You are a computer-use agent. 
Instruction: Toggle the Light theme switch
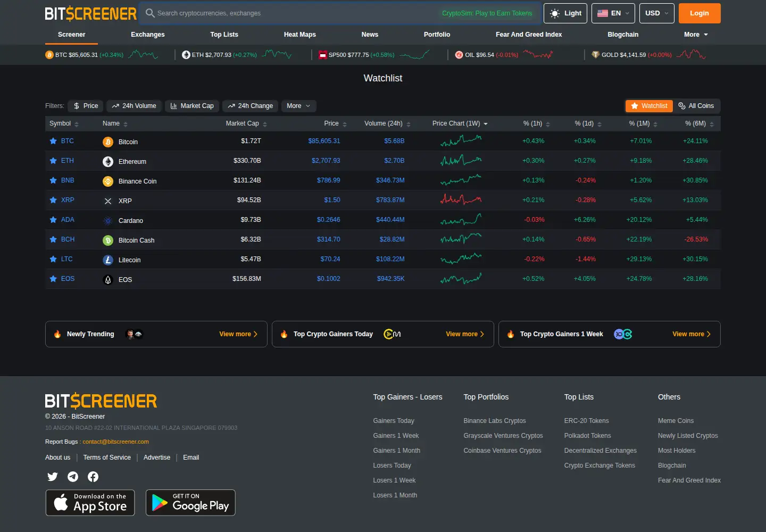pyautogui.click(x=565, y=13)
